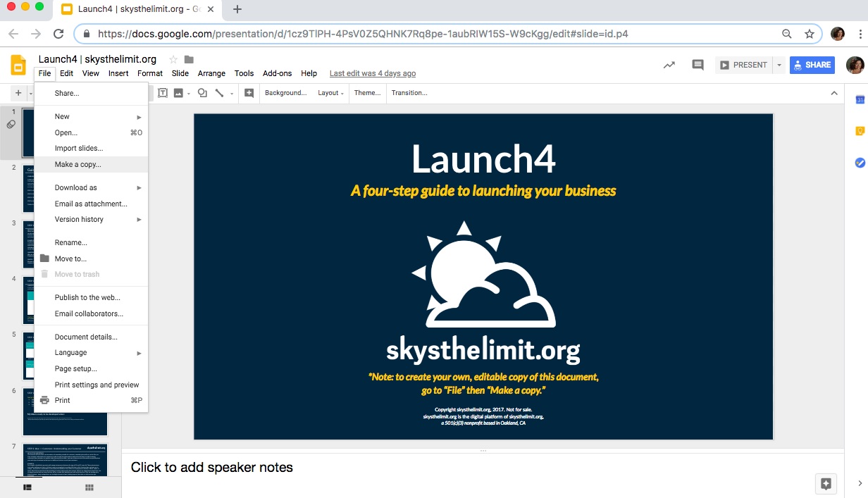Open the Google Slides home icon
The image size is (868, 498).
tap(18, 65)
